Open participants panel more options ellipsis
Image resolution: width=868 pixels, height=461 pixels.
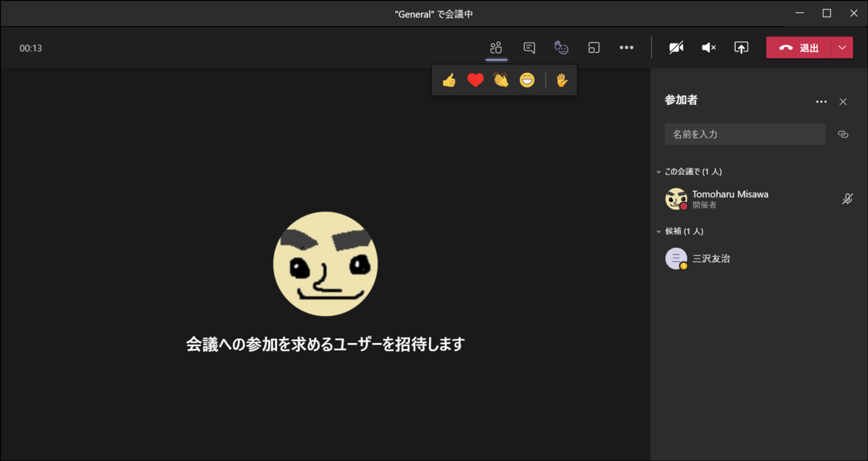click(x=821, y=102)
